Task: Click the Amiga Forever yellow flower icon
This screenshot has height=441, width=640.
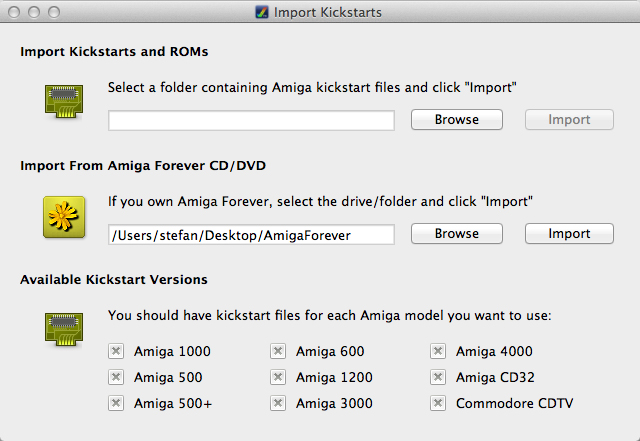Action: (x=61, y=215)
